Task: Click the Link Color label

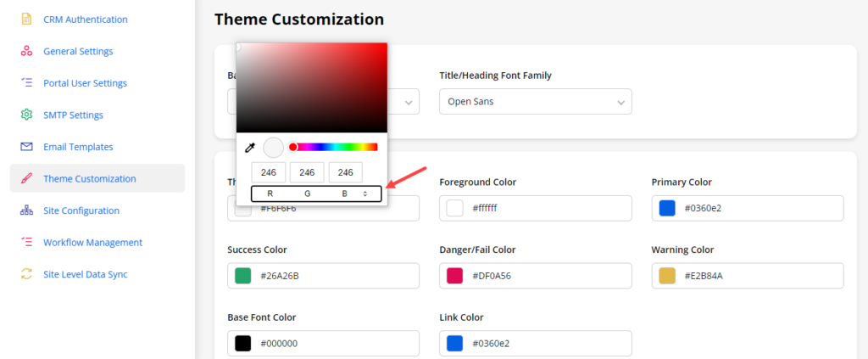Action: tap(462, 317)
